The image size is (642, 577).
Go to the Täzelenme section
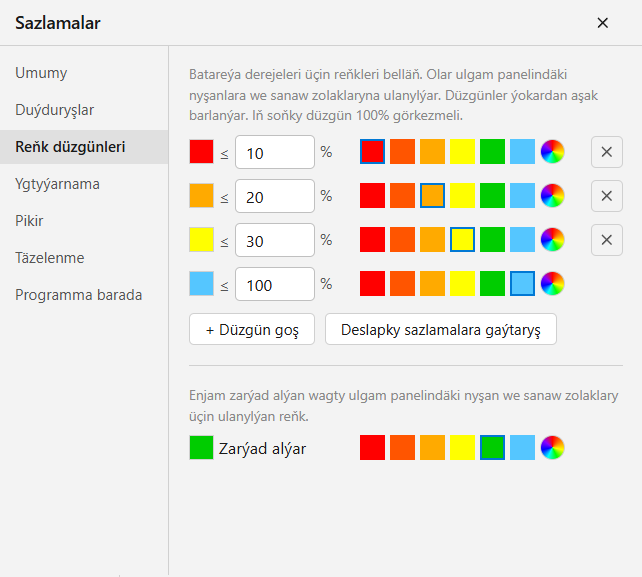tap(84, 258)
